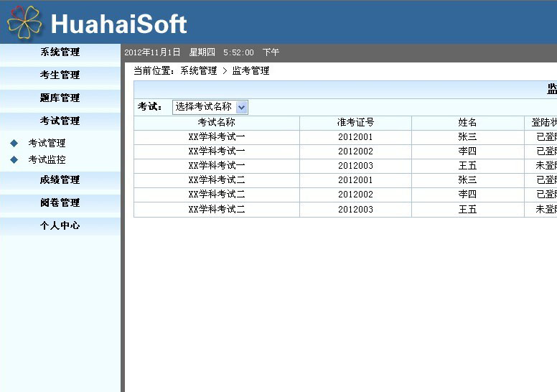The image size is (557, 392).
Task: Click the diamond bullet beside 考试监控
Action: tap(14, 159)
